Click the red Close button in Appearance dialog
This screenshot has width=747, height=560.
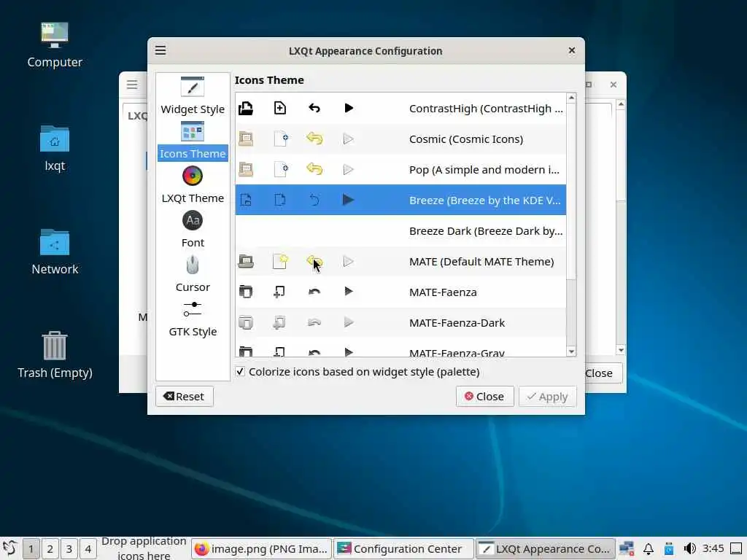click(x=484, y=396)
